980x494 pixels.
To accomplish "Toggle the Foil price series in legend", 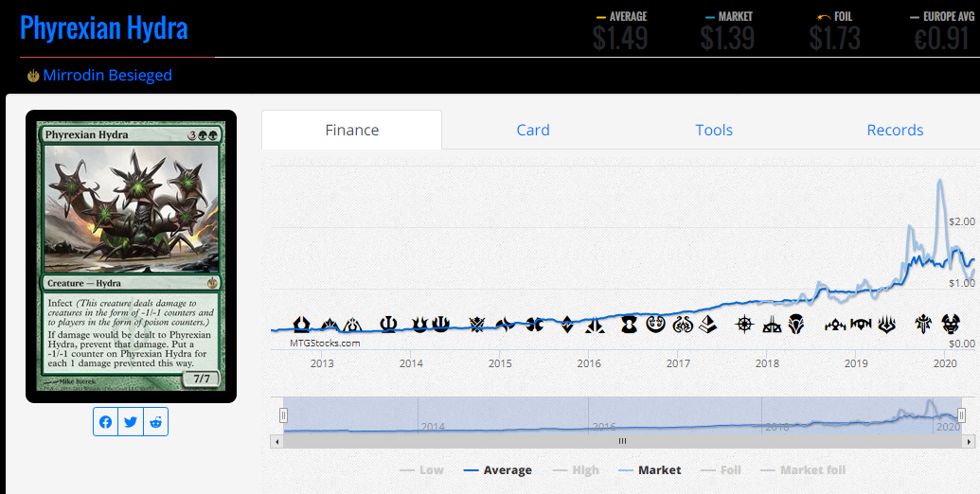I will click(x=721, y=470).
